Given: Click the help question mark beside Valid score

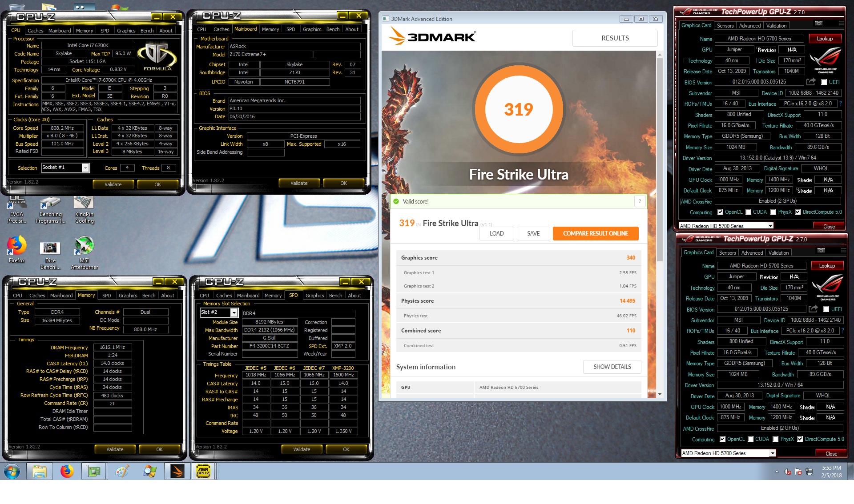Looking at the screenshot, I should click(x=640, y=201).
